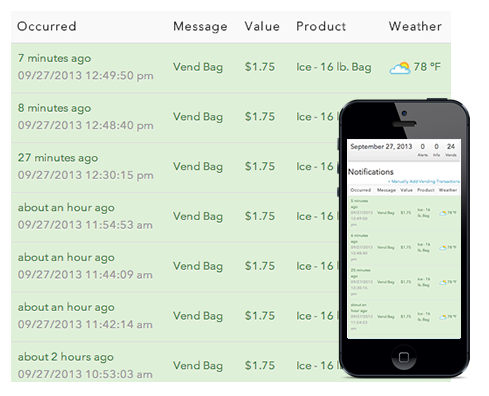Click '09/27/2013 11:42:14 am' timestamp in large table
The width and height of the screenshot is (489, 396).
pos(85,324)
